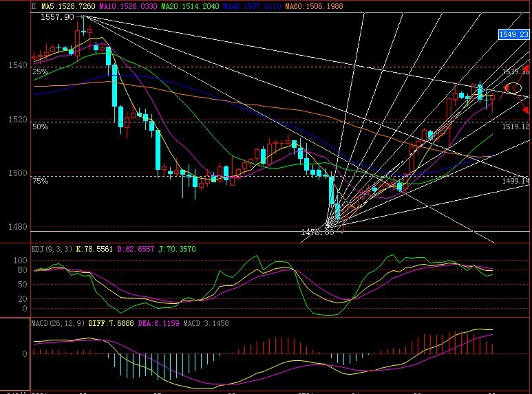
Task: Open the KDJ(9,3,3) indicator settings label
Action: point(53,248)
